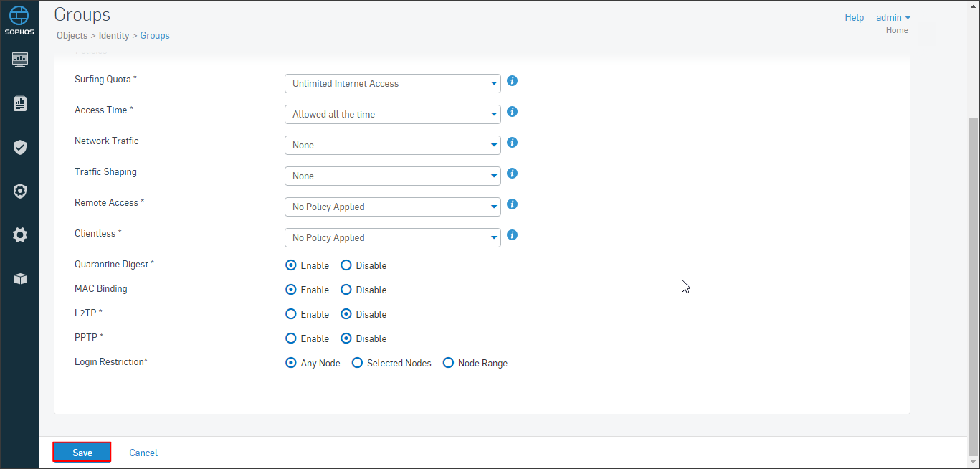Click info icon next to Surfing Quota
This screenshot has width=980, height=469.
pos(512,81)
